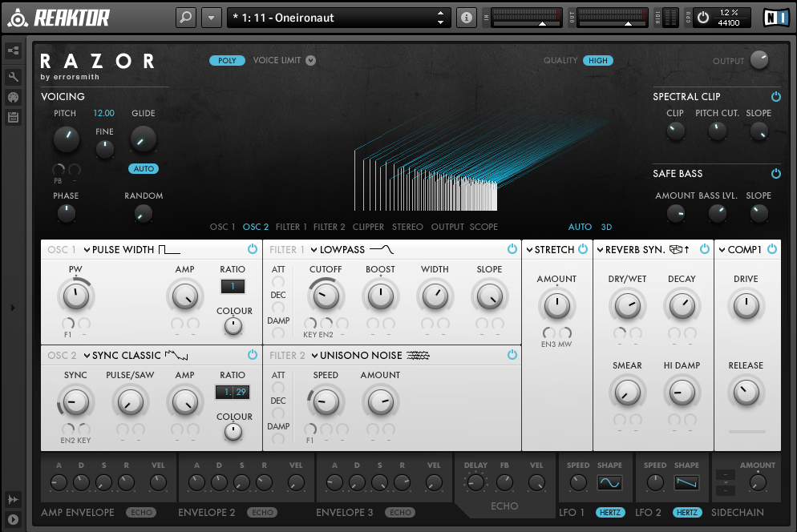Click the POLY button
This screenshot has height=532, width=797.
coord(227,61)
